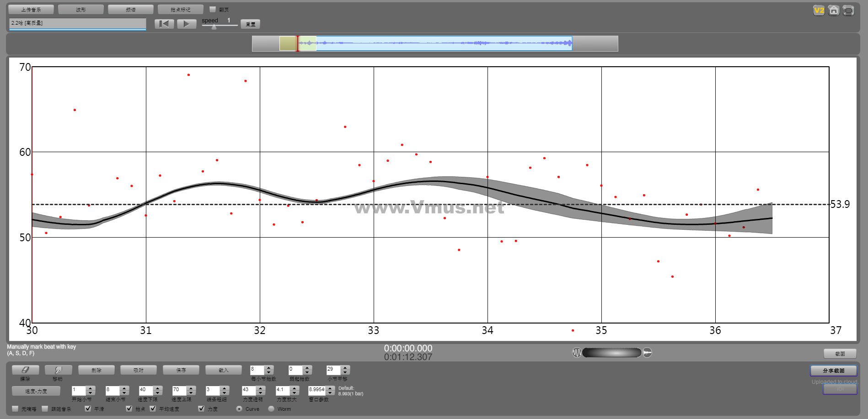Select the Worm radio button
This screenshot has height=419, width=868.
coord(271,408)
